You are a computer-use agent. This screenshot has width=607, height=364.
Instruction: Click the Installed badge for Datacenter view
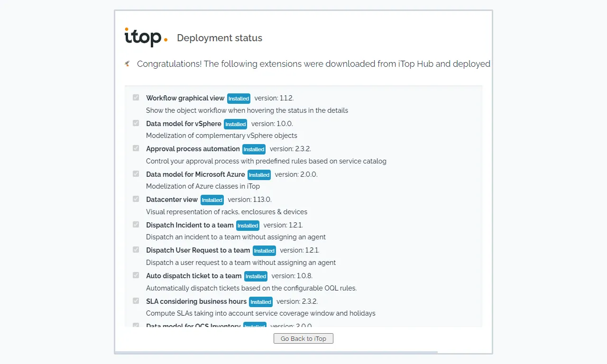tap(212, 200)
